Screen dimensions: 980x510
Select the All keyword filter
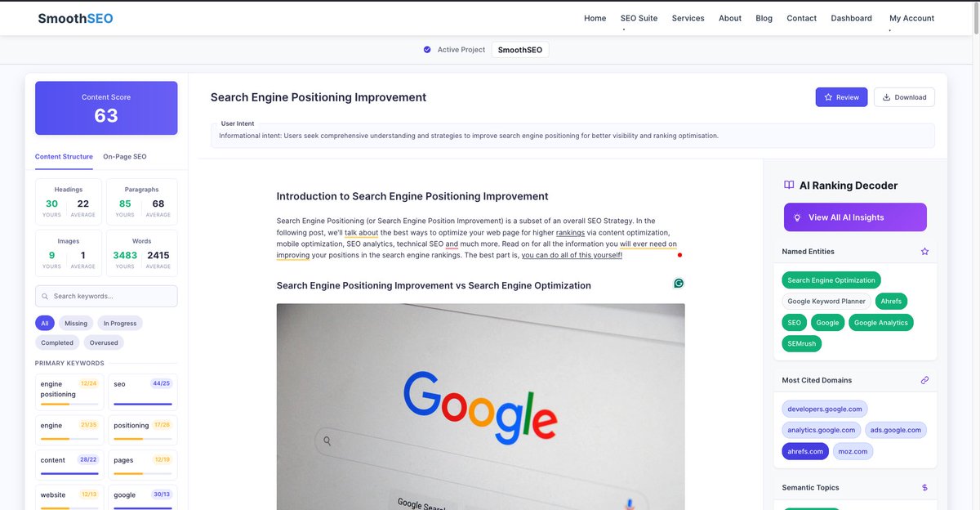click(x=45, y=324)
